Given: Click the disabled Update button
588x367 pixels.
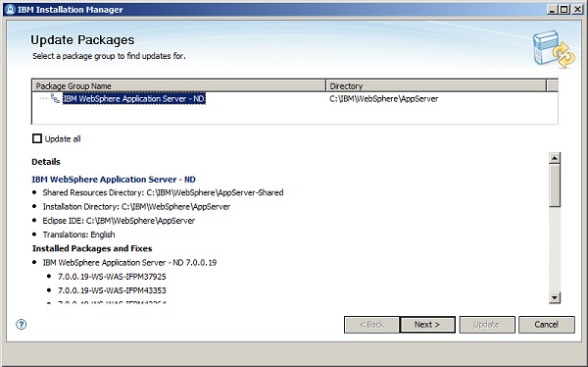Looking at the screenshot, I should pyautogui.click(x=487, y=325).
